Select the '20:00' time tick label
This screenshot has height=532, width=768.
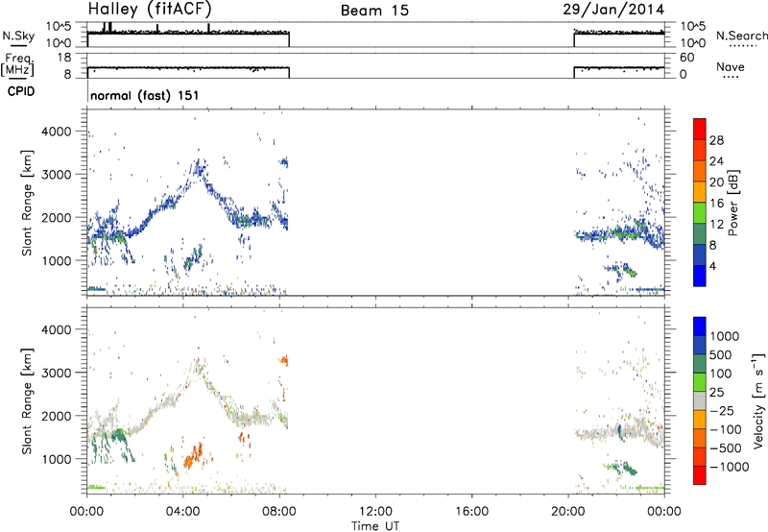[x=568, y=512]
